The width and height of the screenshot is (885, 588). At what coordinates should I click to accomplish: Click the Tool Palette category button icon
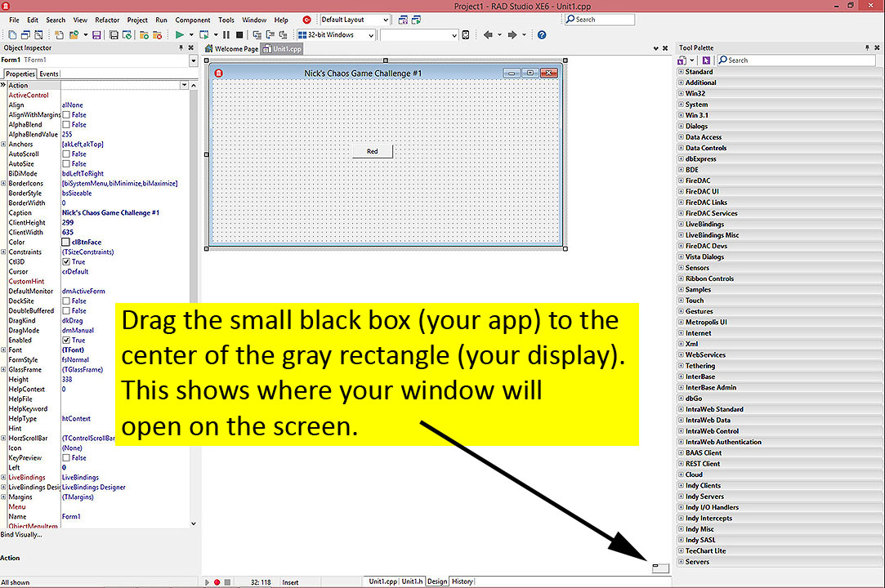[x=682, y=60]
